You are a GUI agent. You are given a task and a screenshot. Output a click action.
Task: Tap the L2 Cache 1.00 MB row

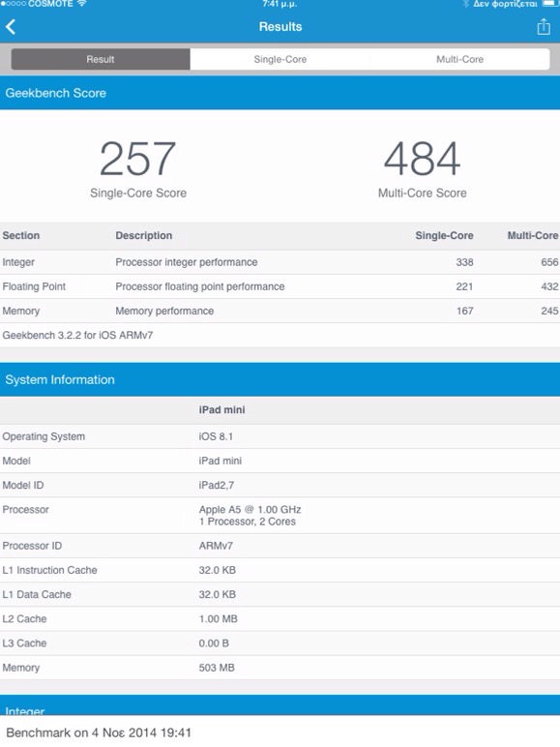point(280,619)
